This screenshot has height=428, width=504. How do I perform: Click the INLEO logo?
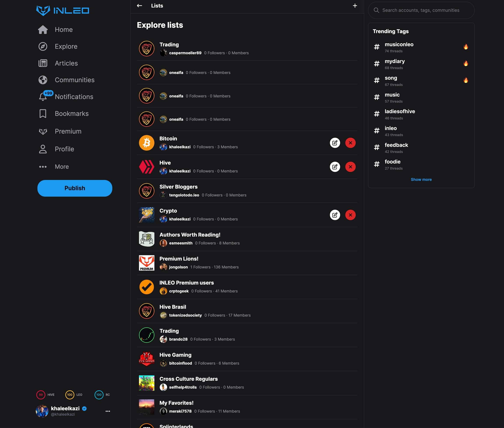[x=63, y=11]
